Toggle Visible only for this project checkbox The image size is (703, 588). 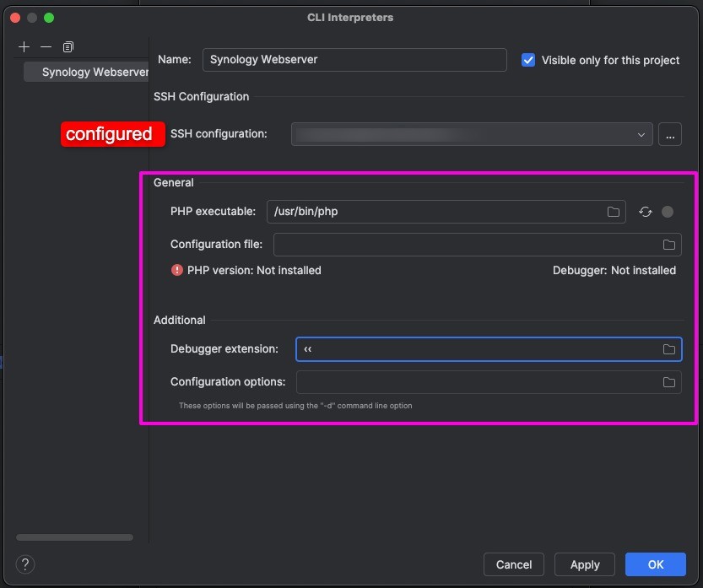[x=528, y=60]
